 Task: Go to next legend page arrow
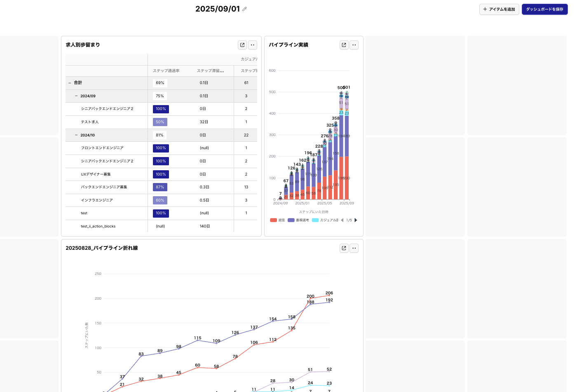click(x=356, y=220)
